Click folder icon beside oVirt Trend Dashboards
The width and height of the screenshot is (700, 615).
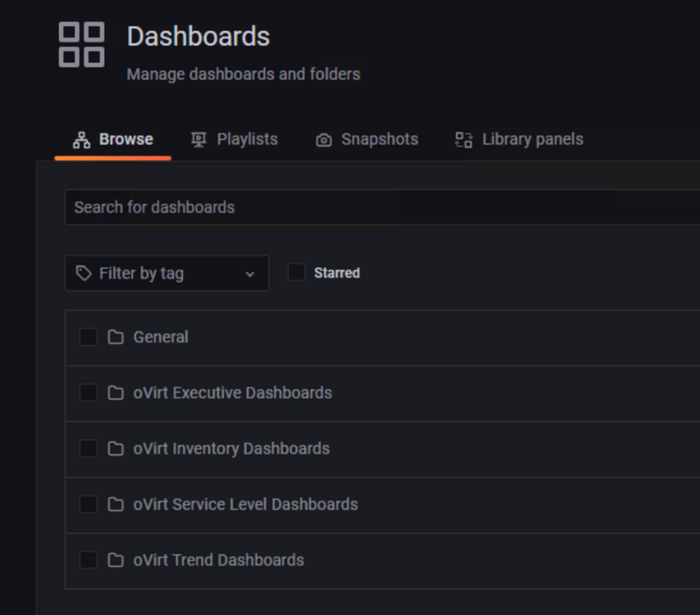pos(116,560)
